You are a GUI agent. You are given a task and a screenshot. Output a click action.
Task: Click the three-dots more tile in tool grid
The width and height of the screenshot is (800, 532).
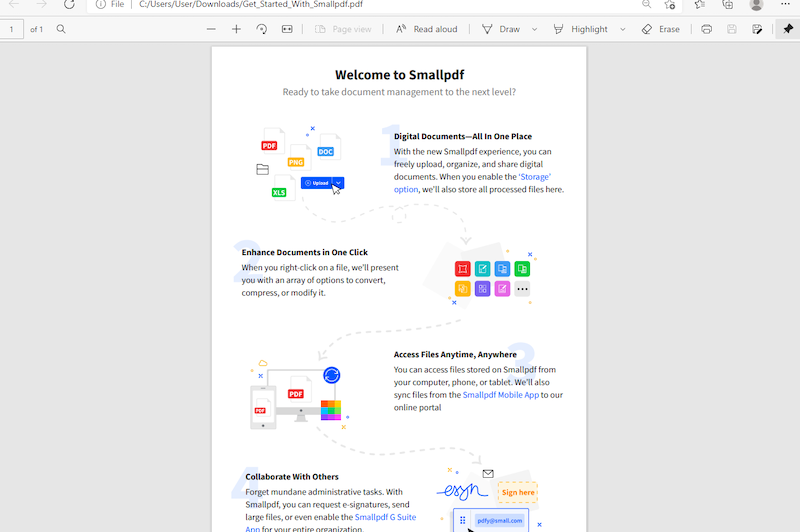tap(522, 289)
